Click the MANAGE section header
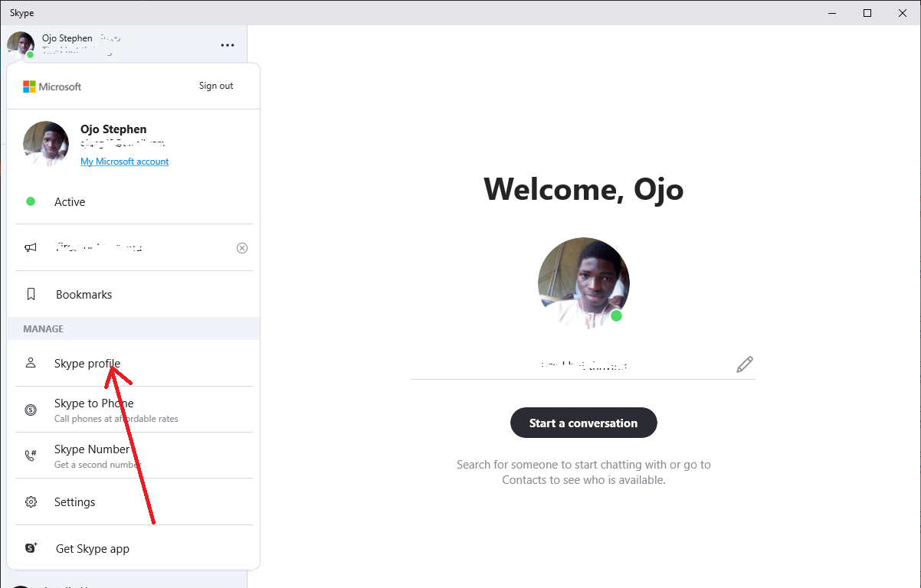921x588 pixels. tap(44, 329)
